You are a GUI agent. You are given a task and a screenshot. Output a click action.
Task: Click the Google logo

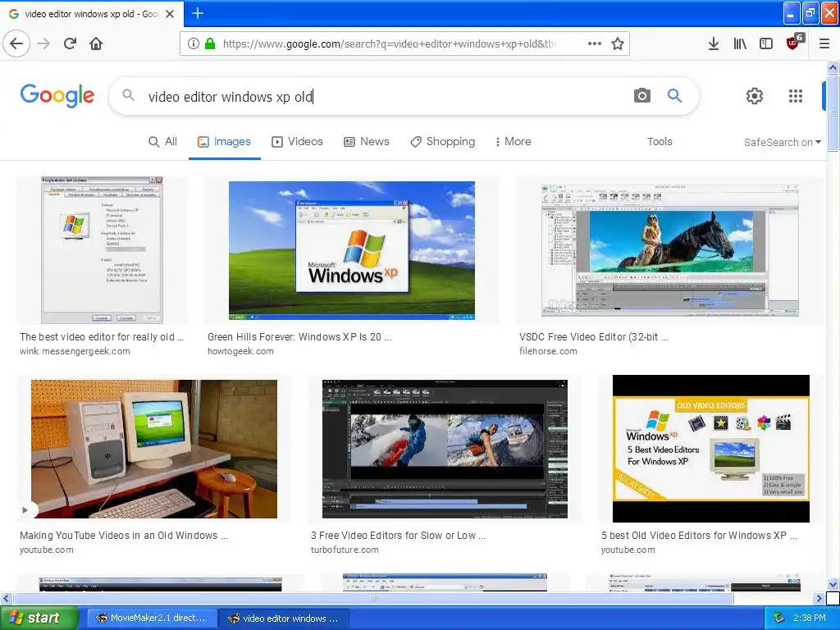click(x=57, y=96)
